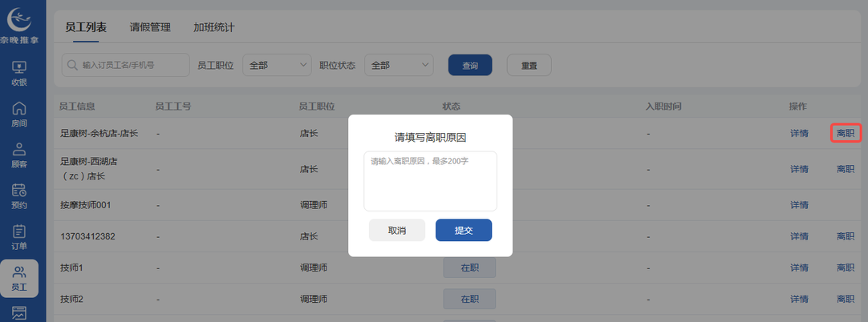Screen dimensions: 868x322
Task: Open 详情 for 按摩技师001
Action: (x=799, y=205)
